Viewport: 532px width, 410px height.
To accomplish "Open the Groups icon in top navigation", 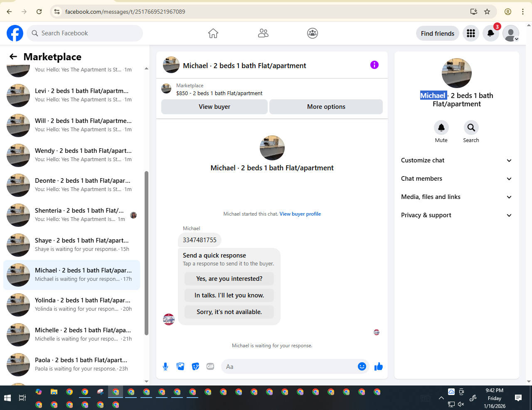I will pyautogui.click(x=313, y=33).
